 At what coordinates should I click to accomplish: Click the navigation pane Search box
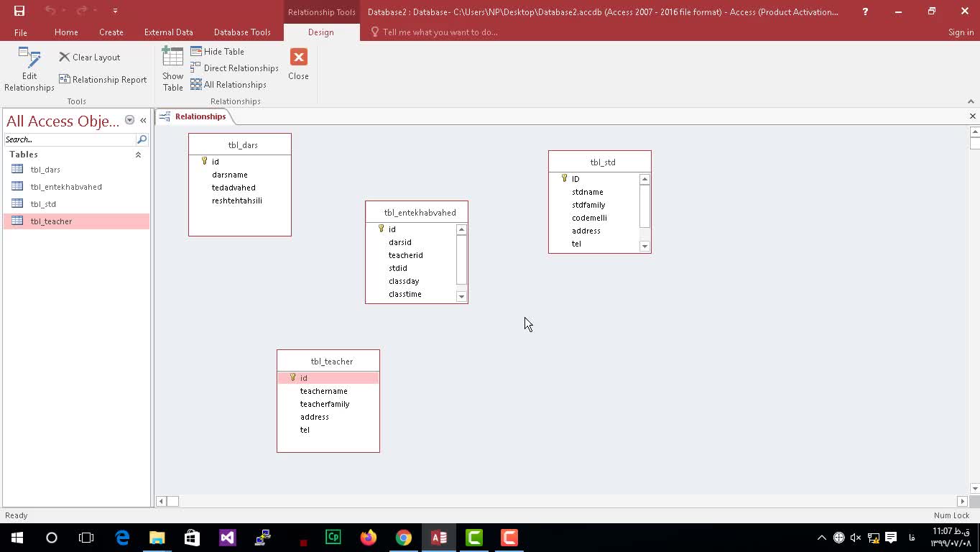(x=69, y=139)
